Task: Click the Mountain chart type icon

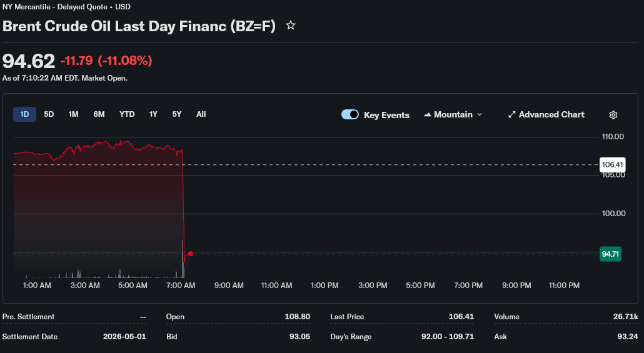Action: tap(428, 114)
